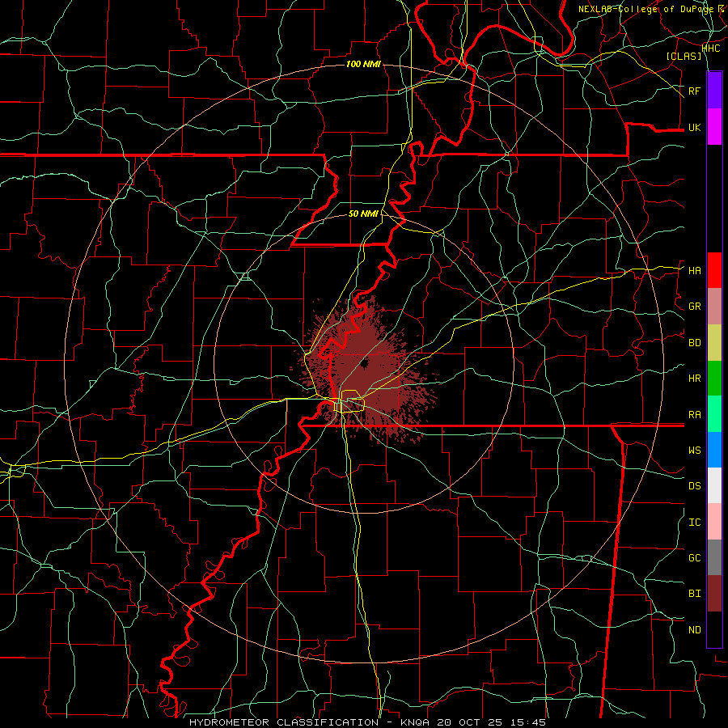Click the DS legend label
Screen dimensions: 728x728
(694, 485)
